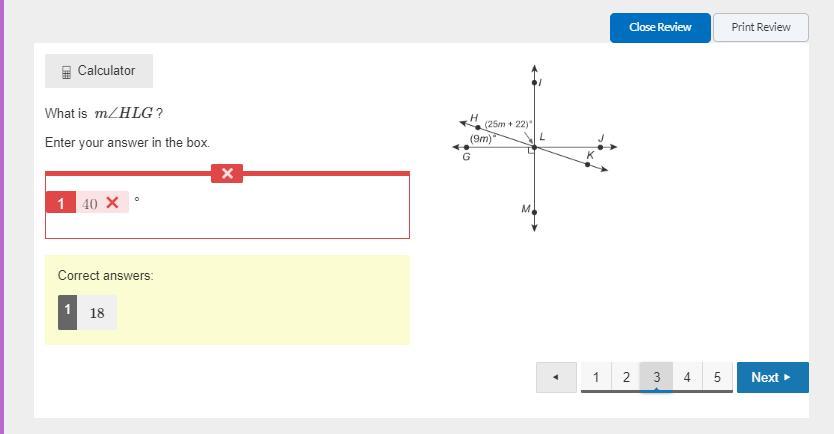This screenshot has height=434, width=834.
Task: Click the red number 1 answer badge
Action: [61, 203]
